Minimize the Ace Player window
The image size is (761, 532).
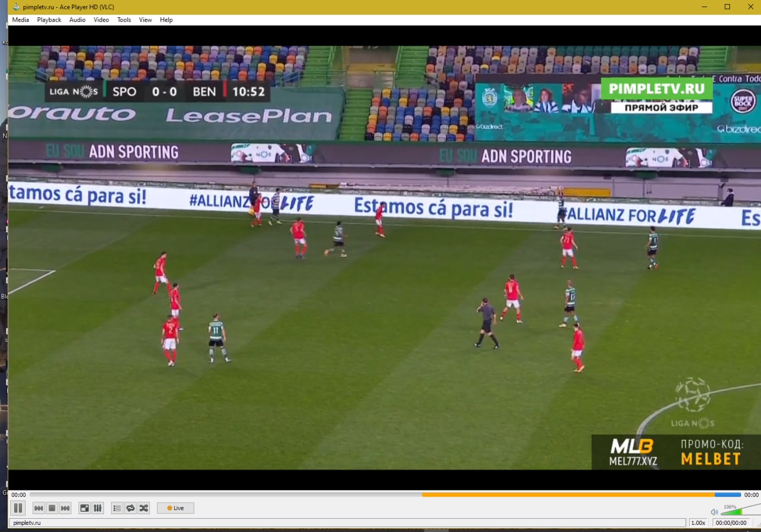tap(705, 7)
